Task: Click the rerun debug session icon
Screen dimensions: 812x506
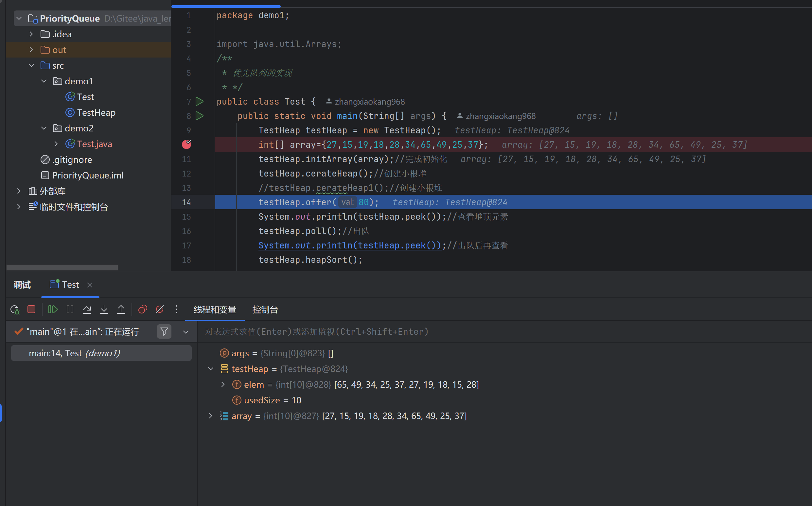Action: (15, 309)
